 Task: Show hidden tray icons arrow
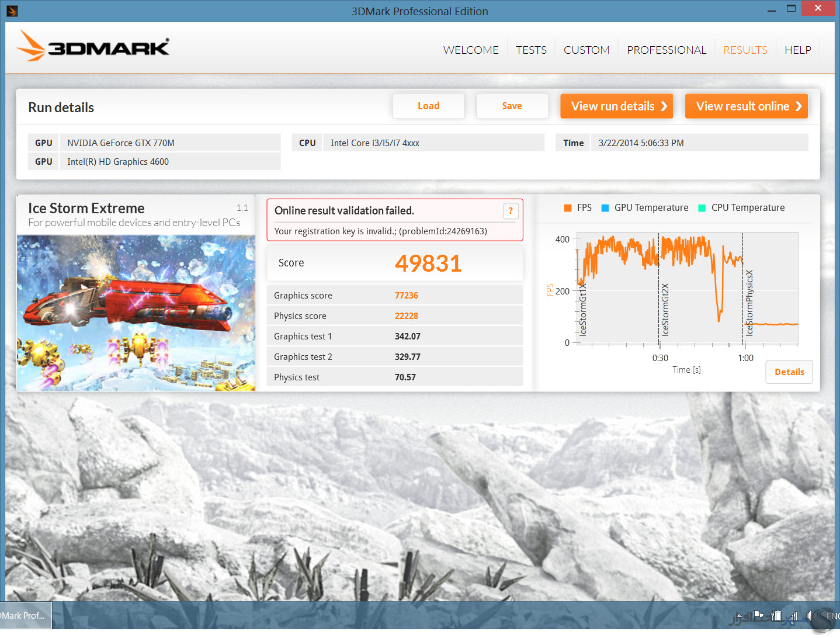(x=739, y=616)
